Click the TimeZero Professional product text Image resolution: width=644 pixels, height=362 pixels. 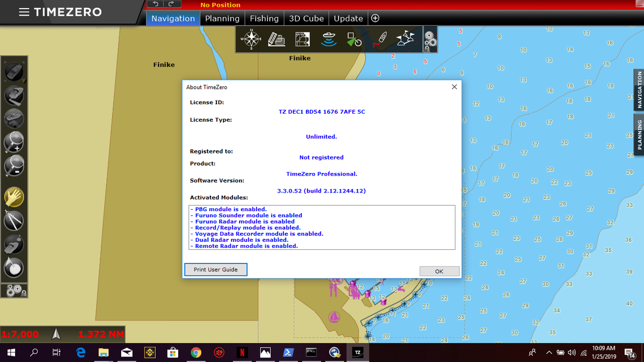[x=322, y=174]
